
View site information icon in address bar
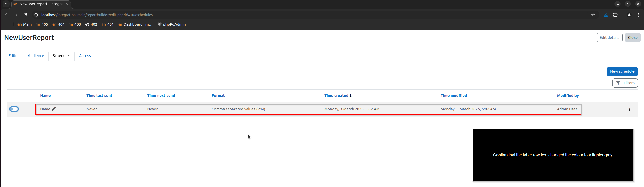(x=36, y=15)
